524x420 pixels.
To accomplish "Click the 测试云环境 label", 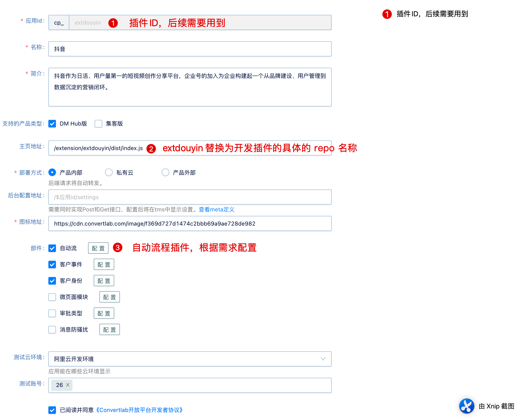I will coord(29,357).
